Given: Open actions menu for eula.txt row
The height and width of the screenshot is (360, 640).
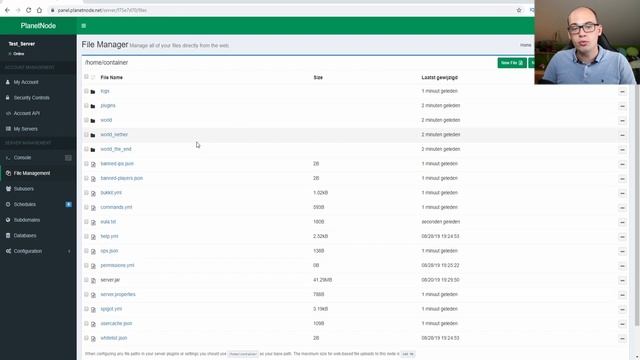Looking at the screenshot, I should [622, 222].
